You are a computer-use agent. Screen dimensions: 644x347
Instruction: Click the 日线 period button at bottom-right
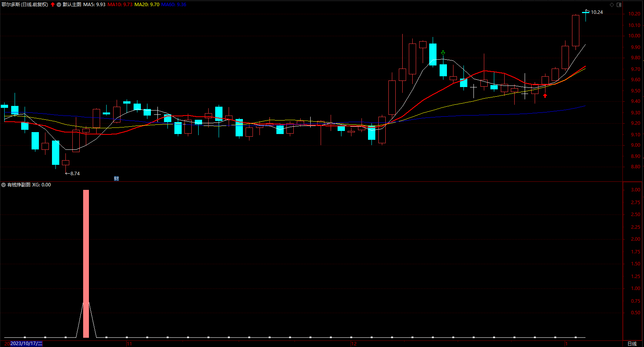point(632,344)
